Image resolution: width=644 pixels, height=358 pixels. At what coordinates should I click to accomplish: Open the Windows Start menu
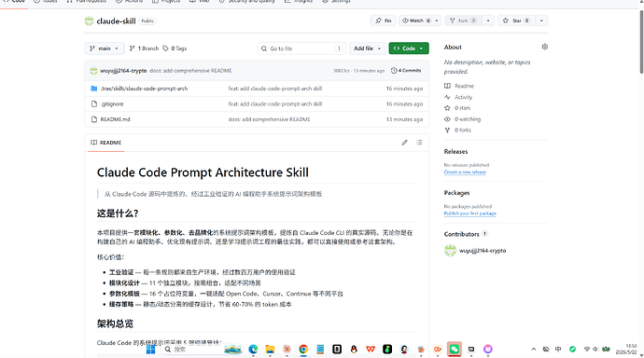click(150, 349)
